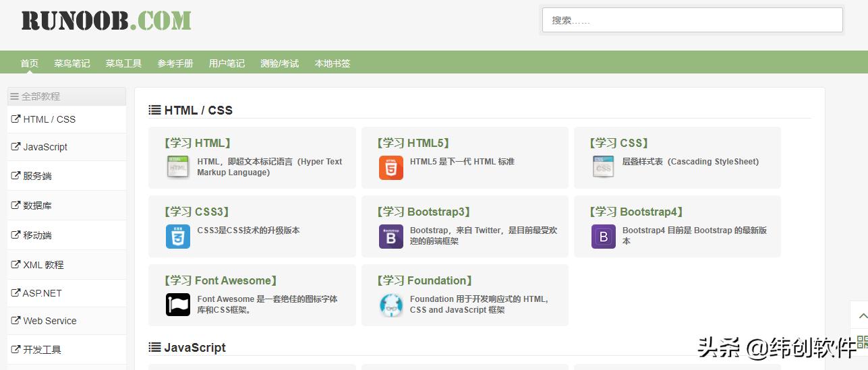This screenshot has width=868, height=370.
Task: Open the 测验/考试 nav tab
Action: pos(279,63)
